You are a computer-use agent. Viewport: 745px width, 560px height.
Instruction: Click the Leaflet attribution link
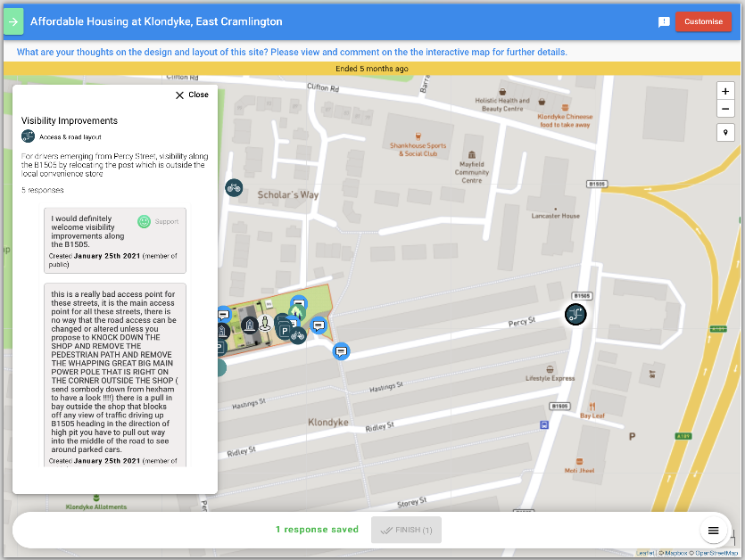click(644, 554)
